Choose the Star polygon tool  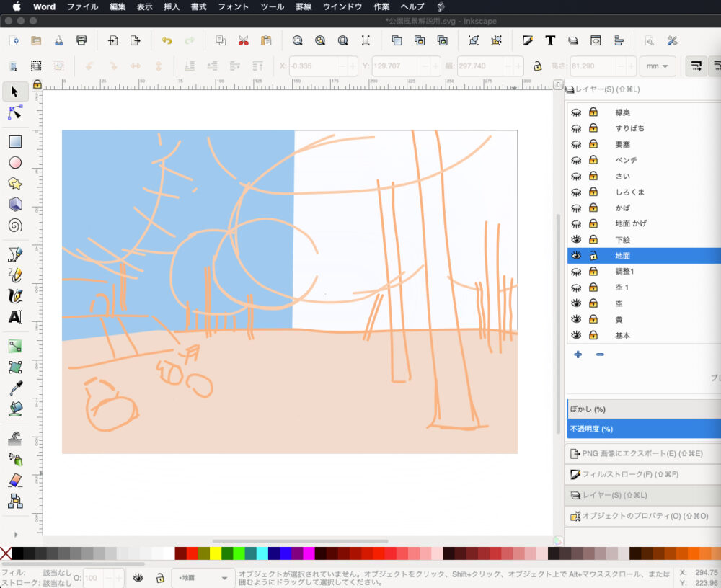15,183
